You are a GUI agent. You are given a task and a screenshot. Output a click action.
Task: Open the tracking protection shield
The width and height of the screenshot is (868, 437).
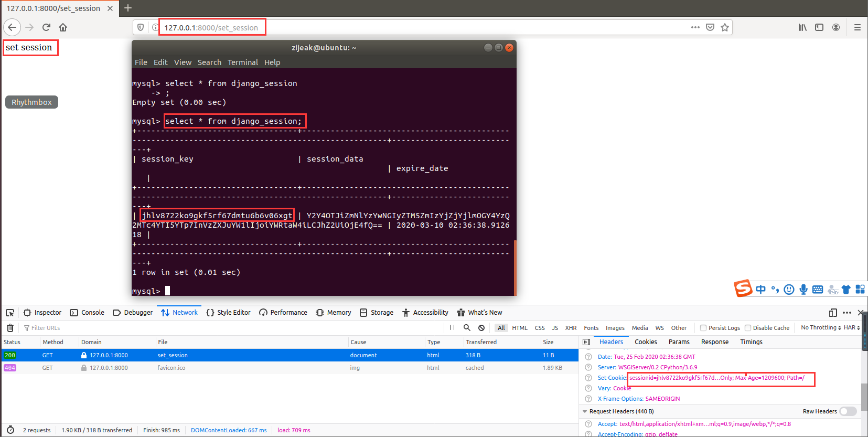coord(141,27)
